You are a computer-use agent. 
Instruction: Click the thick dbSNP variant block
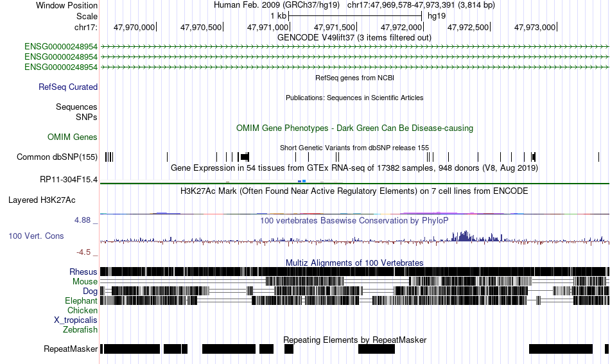pos(244,157)
